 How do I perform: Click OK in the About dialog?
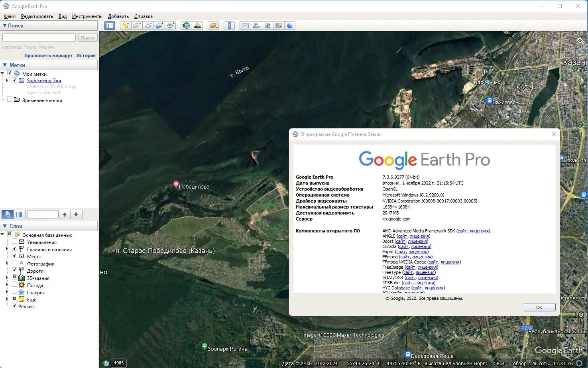point(539,307)
